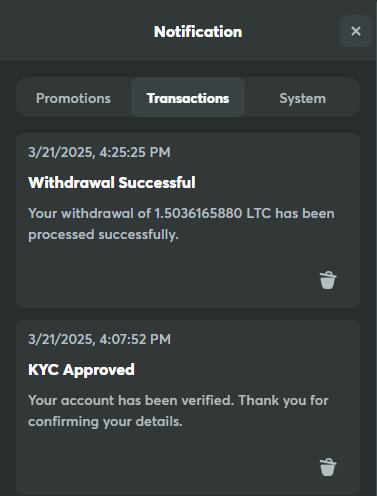
Task: Click the Notification panel title
Action: click(198, 32)
